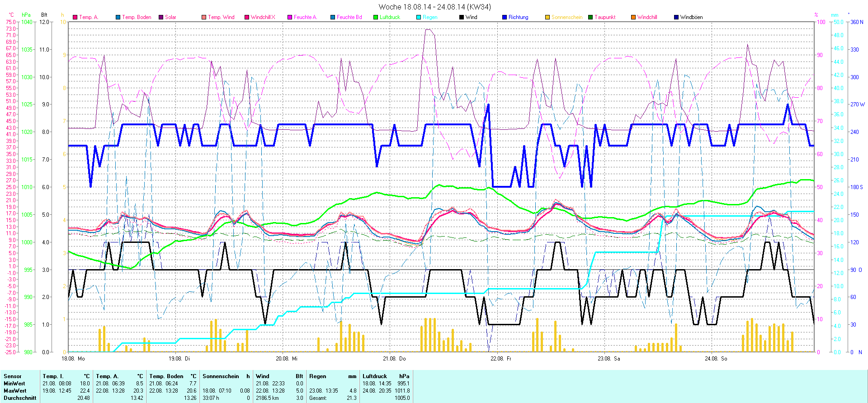This screenshot has height=403, width=868.
Task: Select the yellow Sonnenschein legend swatch
Action: [547, 17]
